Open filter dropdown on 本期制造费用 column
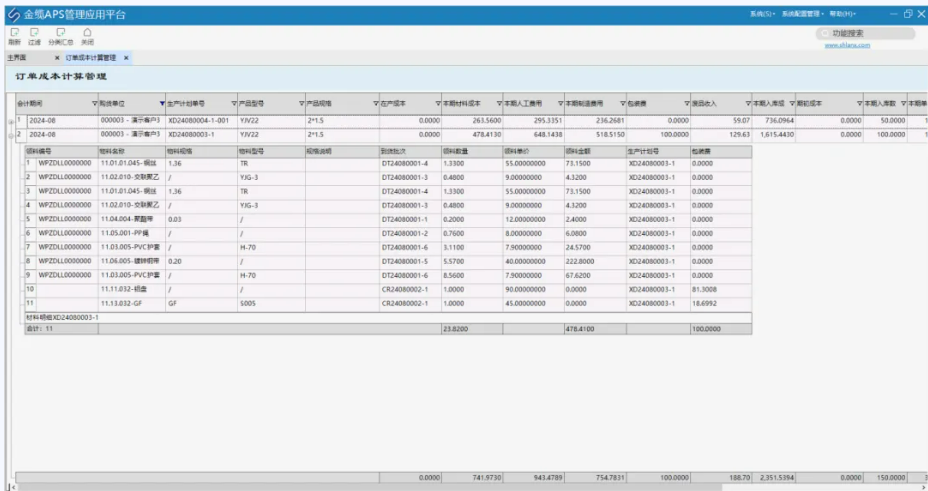Image resolution: width=928 pixels, height=491 pixels. click(x=623, y=104)
